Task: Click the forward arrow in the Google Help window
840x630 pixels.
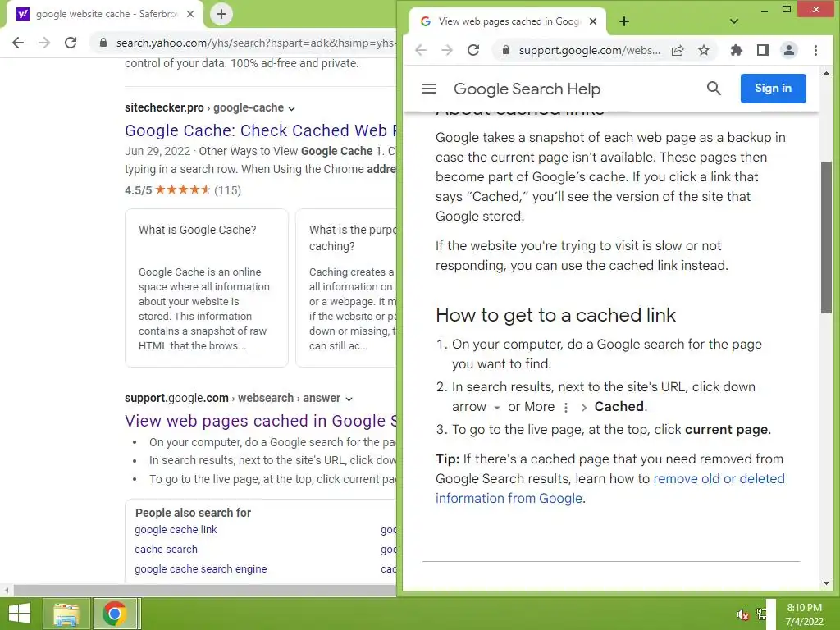Action: coord(447,50)
